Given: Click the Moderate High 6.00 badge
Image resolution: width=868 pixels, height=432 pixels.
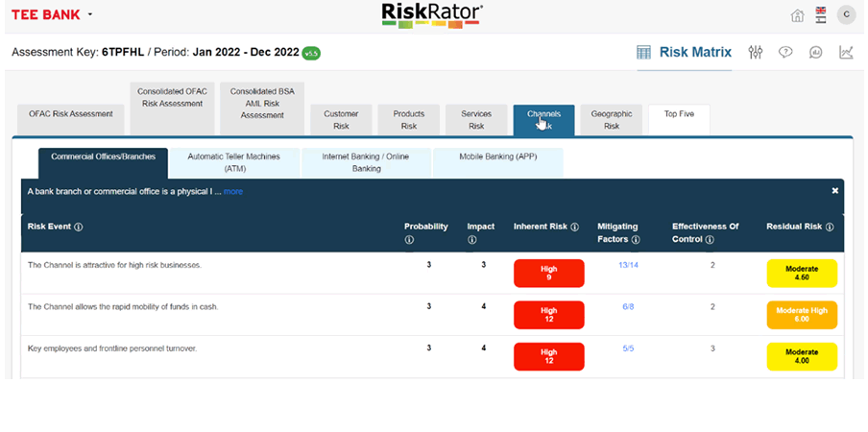Looking at the screenshot, I should pyautogui.click(x=802, y=315).
